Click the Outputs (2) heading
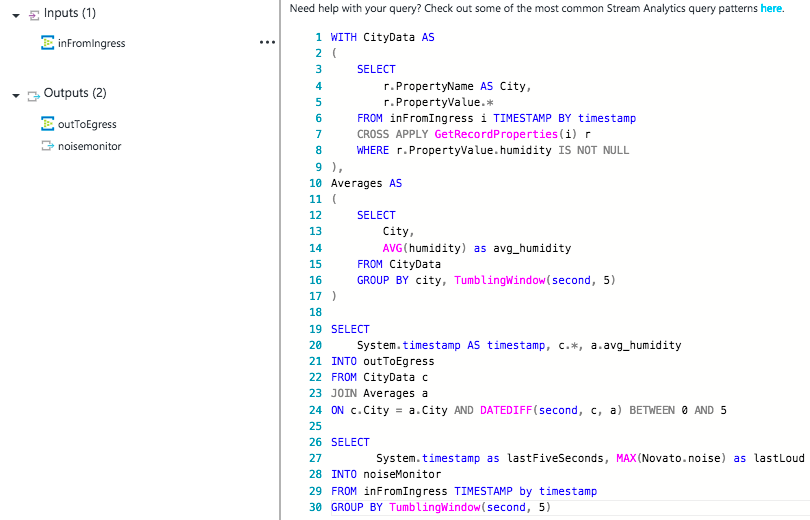The image size is (810, 520). [75, 93]
